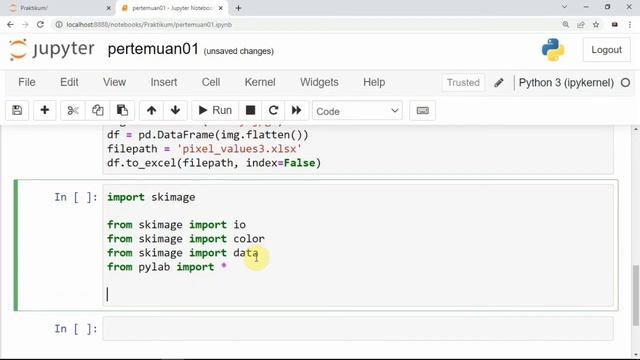Open the browser three-dot menu
This screenshot has height=360, width=640.
[x=630, y=24]
